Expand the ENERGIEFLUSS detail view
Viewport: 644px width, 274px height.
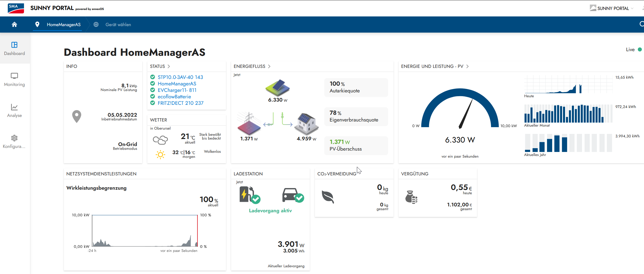point(269,66)
